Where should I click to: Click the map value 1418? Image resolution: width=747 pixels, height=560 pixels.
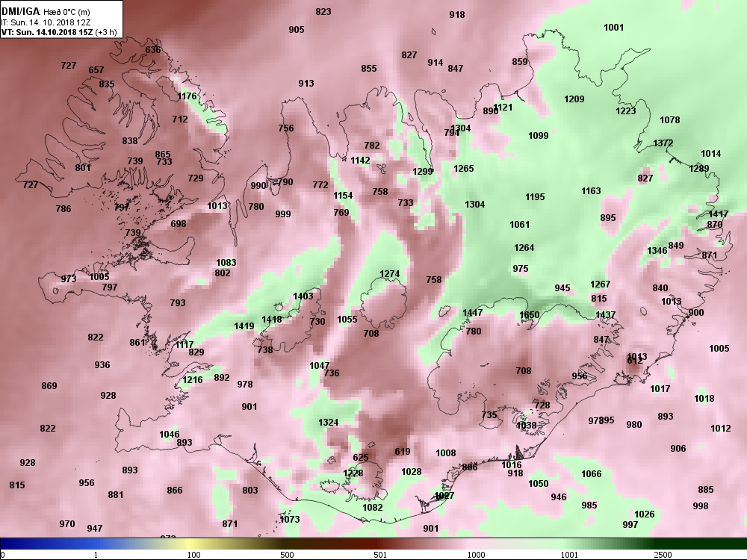[x=272, y=320]
